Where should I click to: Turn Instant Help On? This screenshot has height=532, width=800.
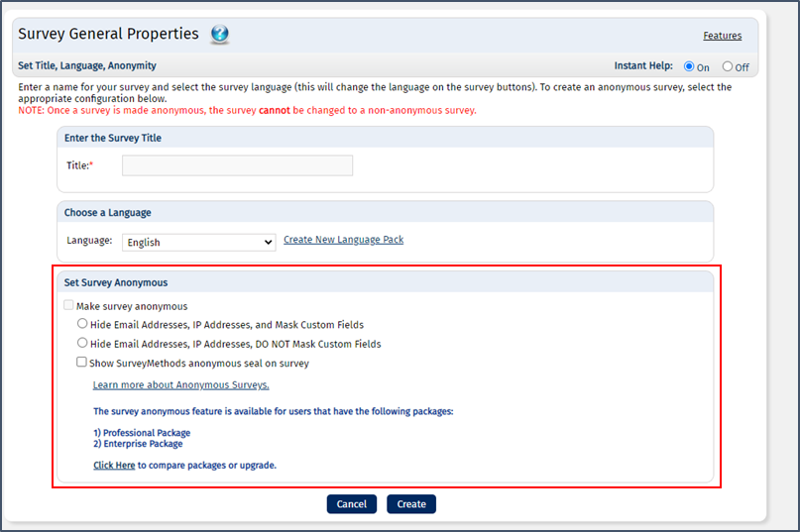(689, 66)
